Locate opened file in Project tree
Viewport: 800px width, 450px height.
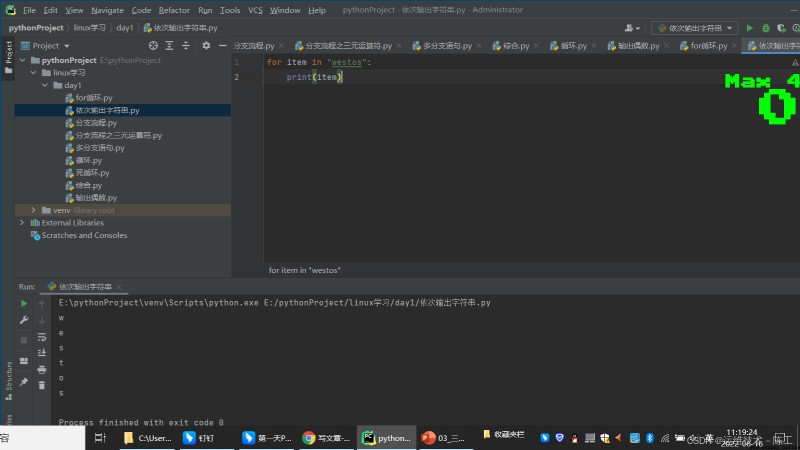click(153, 46)
